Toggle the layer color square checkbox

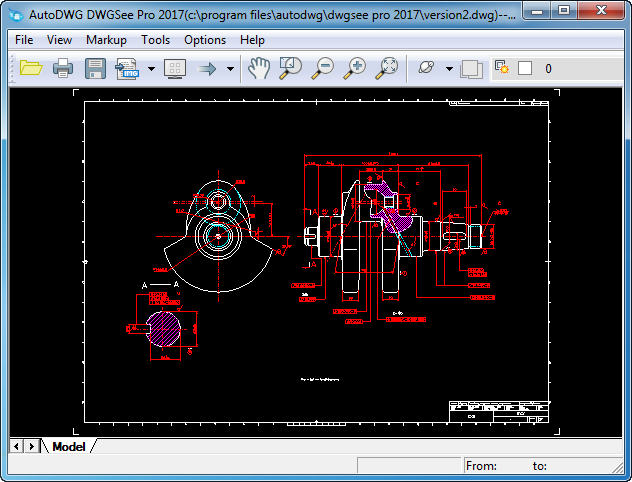525,69
